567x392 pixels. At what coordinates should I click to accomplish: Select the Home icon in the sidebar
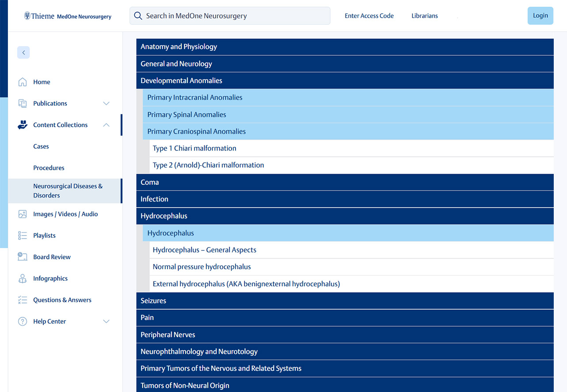click(22, 82)
